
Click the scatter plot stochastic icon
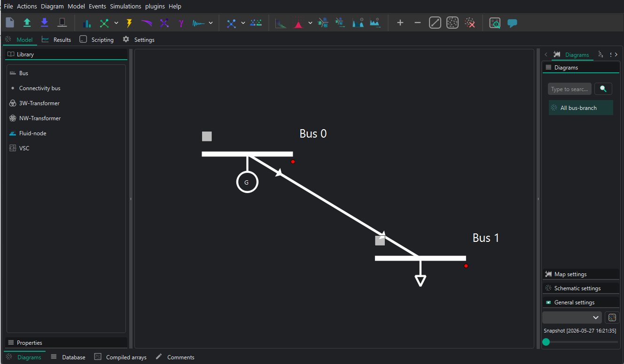point(281,23)
